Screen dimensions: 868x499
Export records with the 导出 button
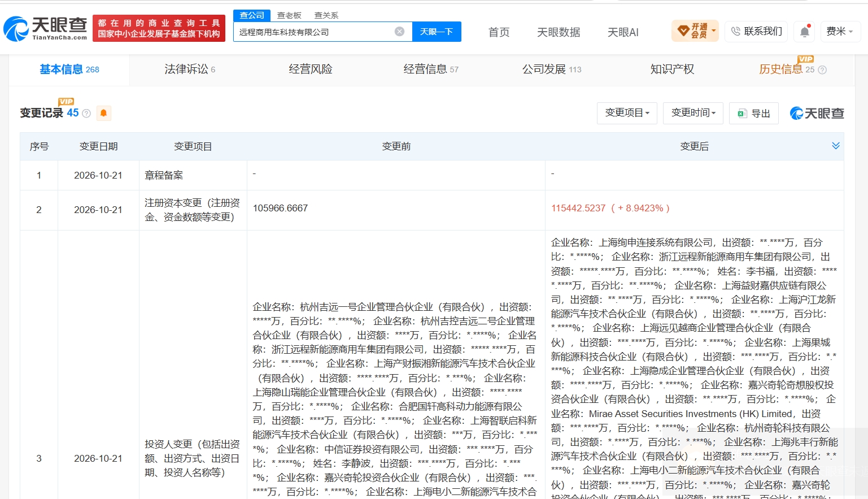754,114
